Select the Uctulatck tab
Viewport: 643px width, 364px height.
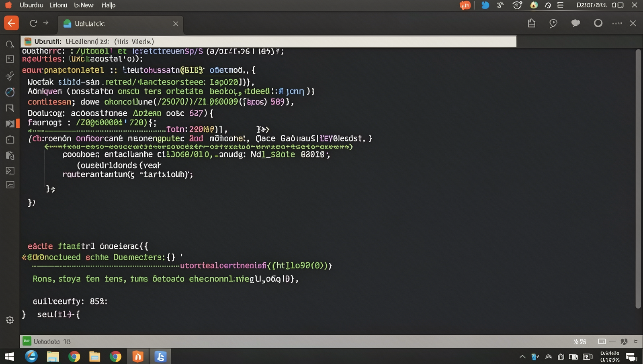(x=121, y=24)
